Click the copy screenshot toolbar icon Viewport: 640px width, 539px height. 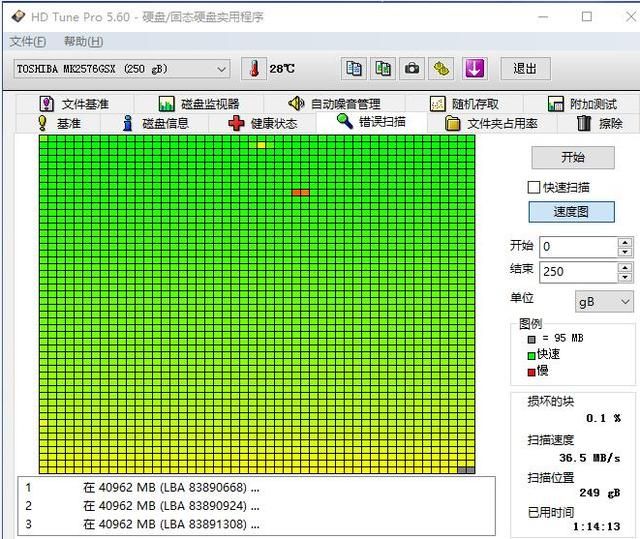pos(383,69)
